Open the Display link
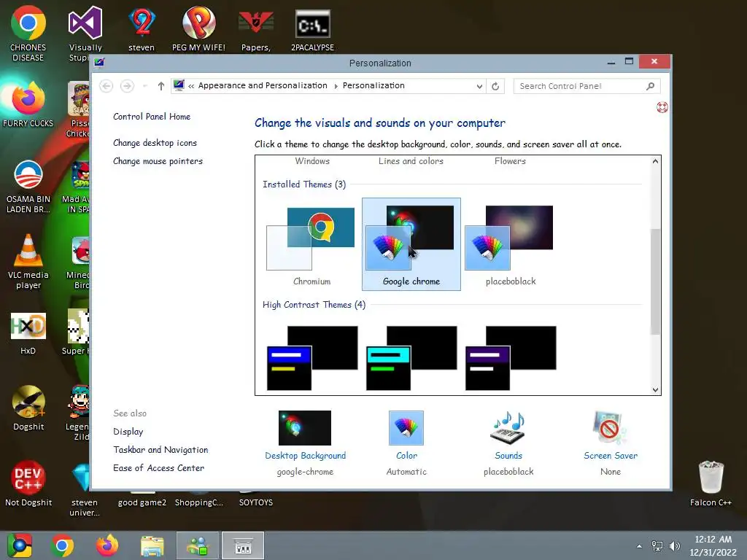Image resolution: width=747 pixels, height=560 pixels. 128,432
